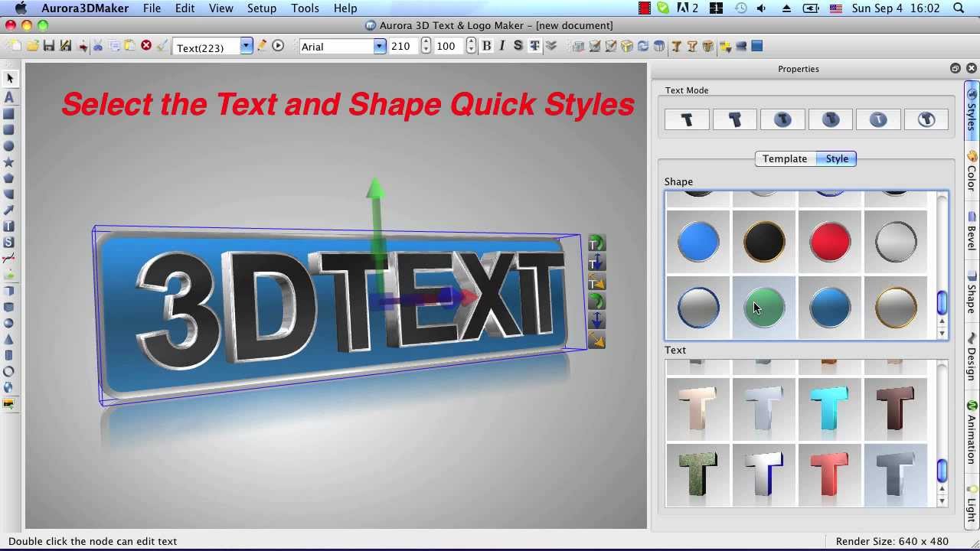Toggle italic text formatting
980x551 pixels.
coord(502,46)
